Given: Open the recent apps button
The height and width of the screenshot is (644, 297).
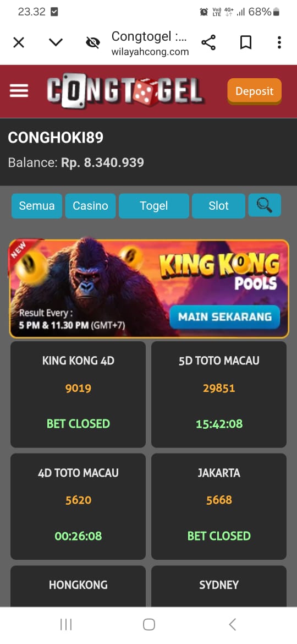Looking at the screenshot, I should [x=65, y=625].
